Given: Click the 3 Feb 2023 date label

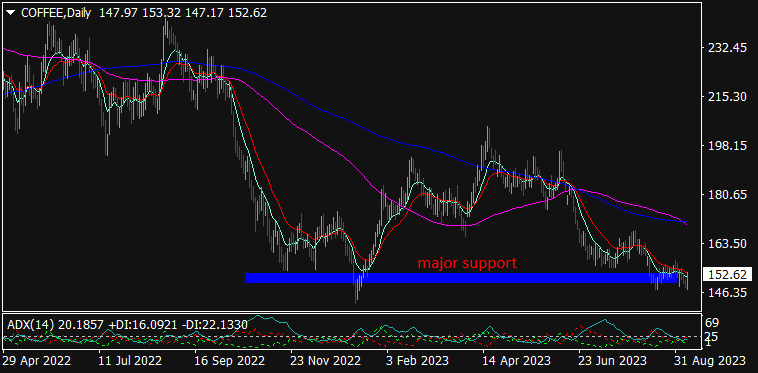Looking at the screenshot, I should [x=418, y=360].
